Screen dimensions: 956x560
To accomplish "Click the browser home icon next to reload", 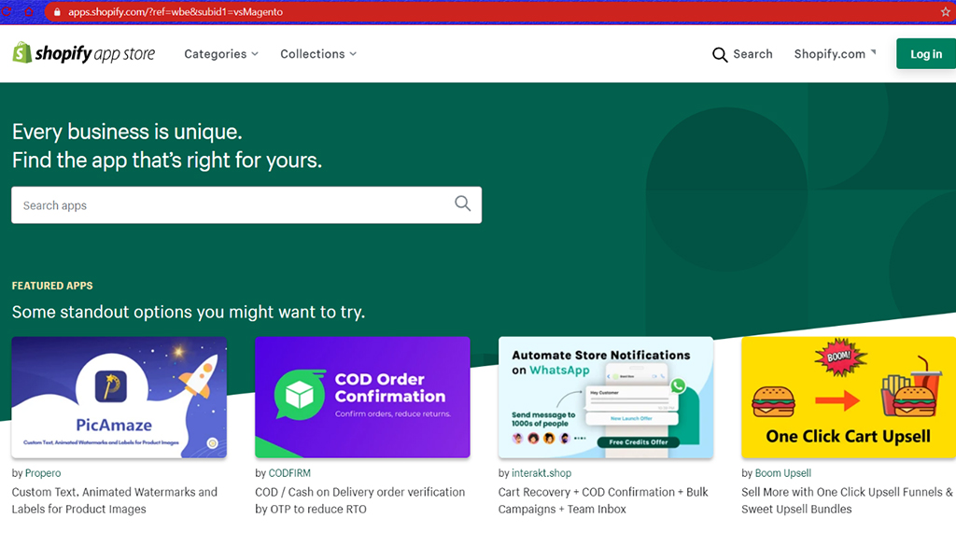I will point(28,11).
